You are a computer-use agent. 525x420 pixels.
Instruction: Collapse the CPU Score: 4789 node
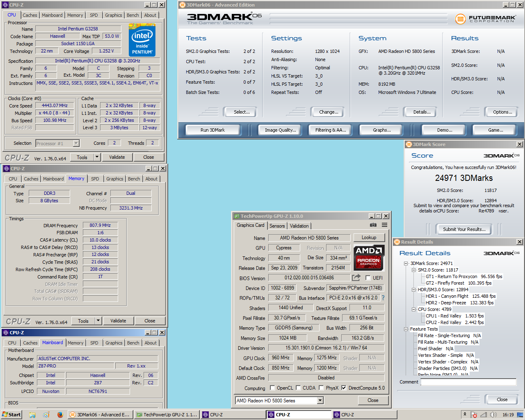coord(413,309)
